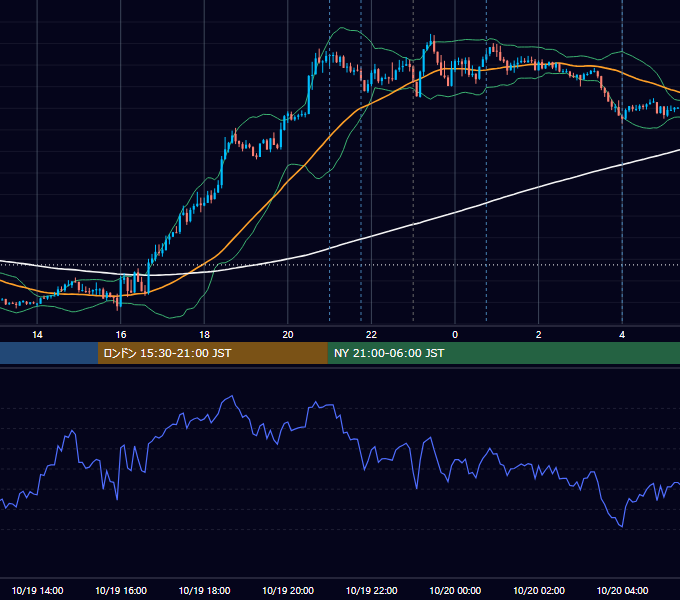Click the 10/20 00:00 date label
Image resolution: width=680 pixels, height=600 pixels.
[455, 590]
